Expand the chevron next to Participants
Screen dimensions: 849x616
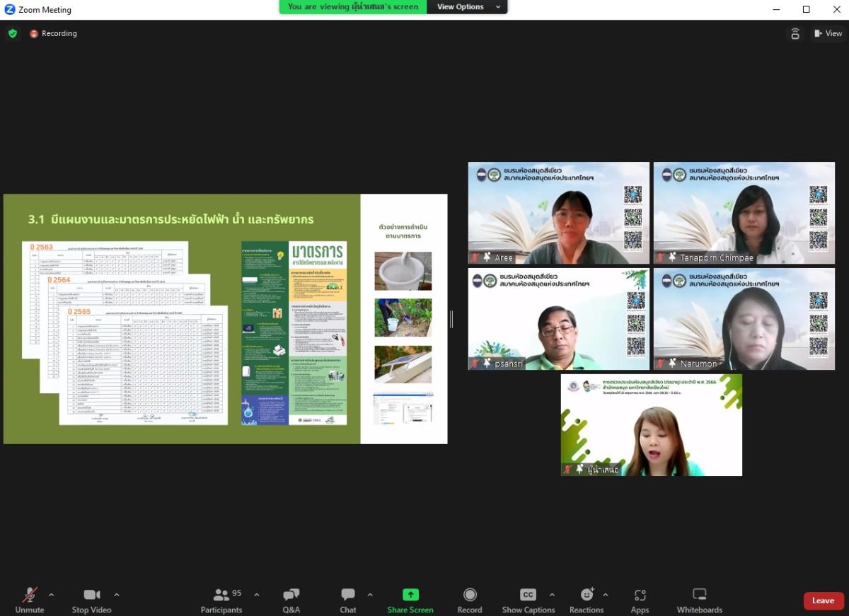coord(256,595)
